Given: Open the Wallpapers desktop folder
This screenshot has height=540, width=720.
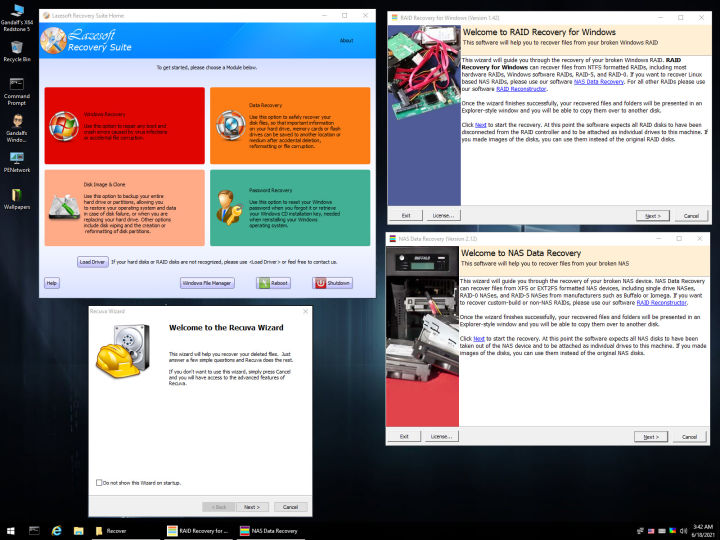Looking at the screenshot, I should [x=17, y=199].
